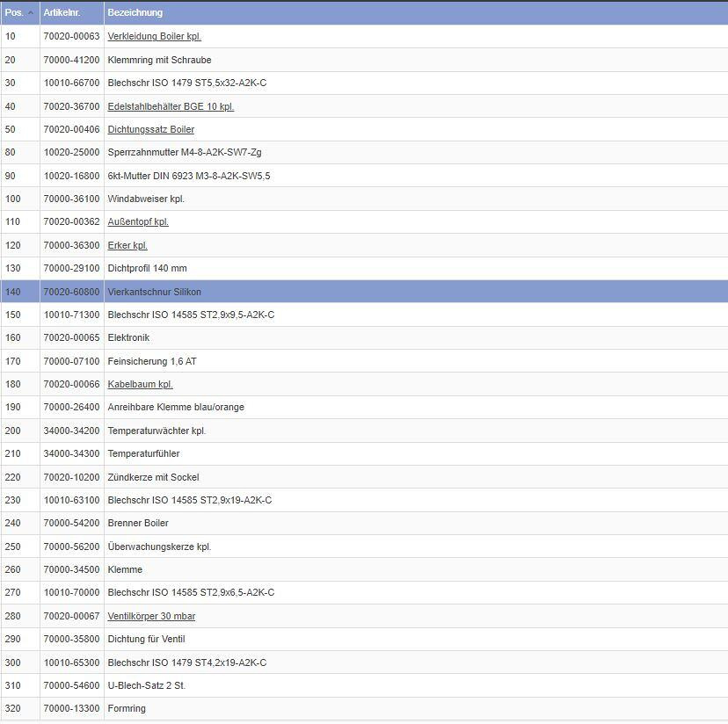Image resolution: width=728 pixels, height=724 pixels.
Task: Open the Erker kpl. link
Action: coord(127,245)
